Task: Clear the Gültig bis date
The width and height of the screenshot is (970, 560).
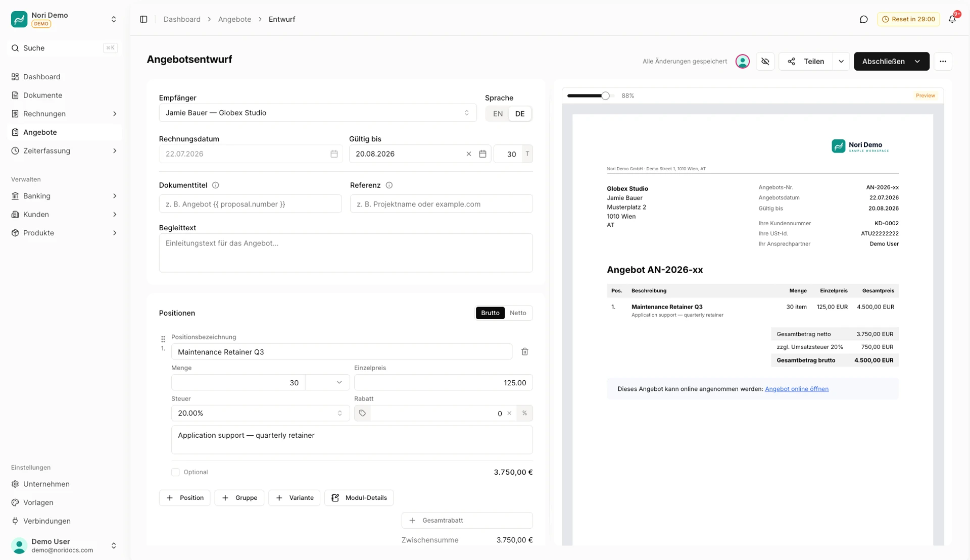Action: tap(468, 154)
